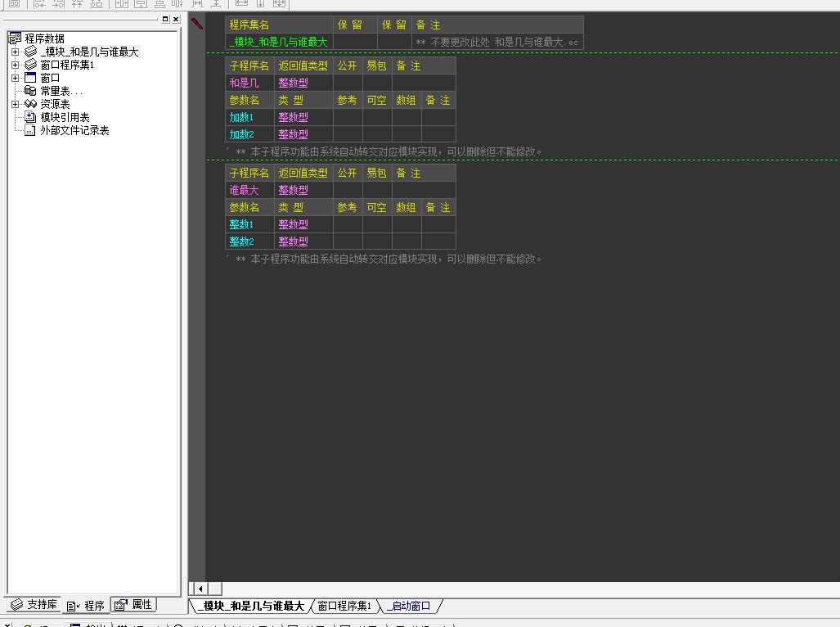The width and height of the screenshot is (840, 627).
Task: Click the 模块引用表 icon
Action: (x=30, y=118)
